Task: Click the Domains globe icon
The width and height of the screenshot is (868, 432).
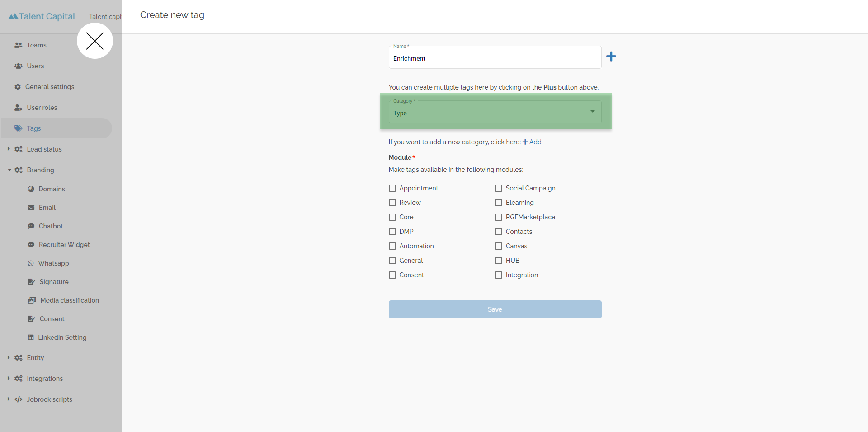Action: (31, 189)
